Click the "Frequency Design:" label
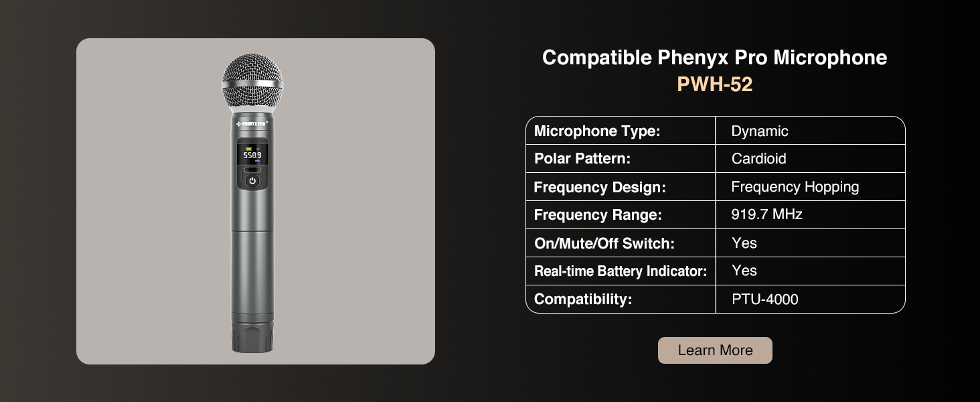This screenshot has width=980, height=402. [x=600, y=187]
